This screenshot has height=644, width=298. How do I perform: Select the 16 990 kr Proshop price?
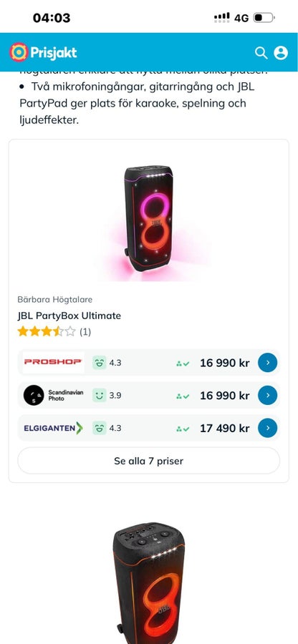point(224,363)
